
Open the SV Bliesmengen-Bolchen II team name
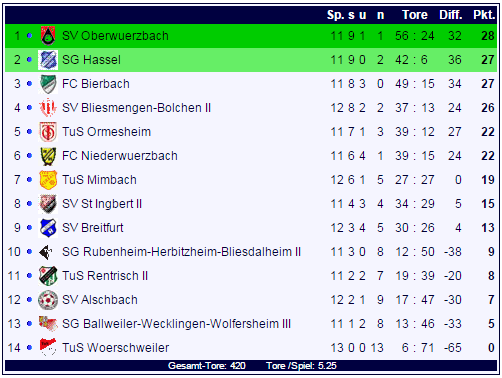(x=136, y=108)
